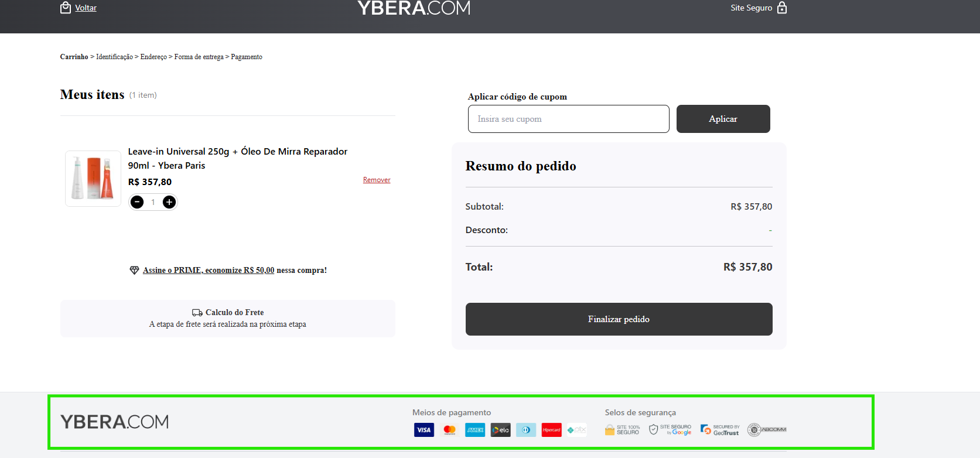The height and width of the screenshot is (458, 980).
Task: Click the ABCOMM security seal
Action: (767, 430)
